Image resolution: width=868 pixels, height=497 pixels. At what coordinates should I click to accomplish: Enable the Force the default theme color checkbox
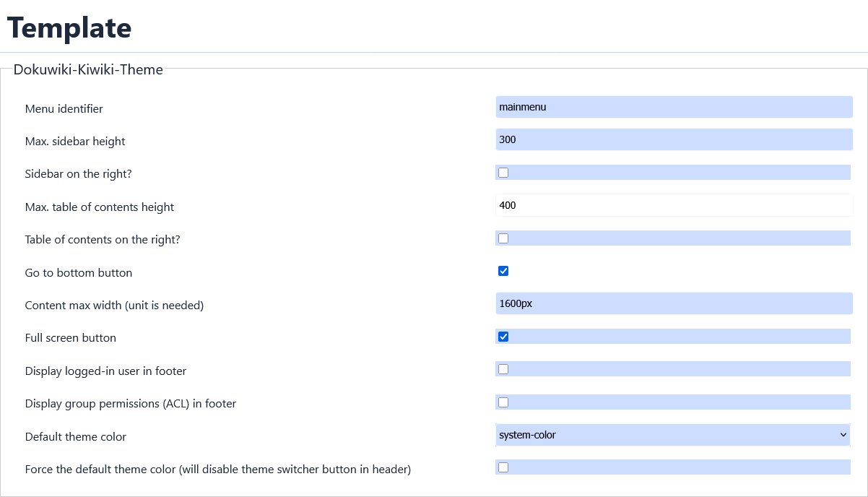point(503,467)
